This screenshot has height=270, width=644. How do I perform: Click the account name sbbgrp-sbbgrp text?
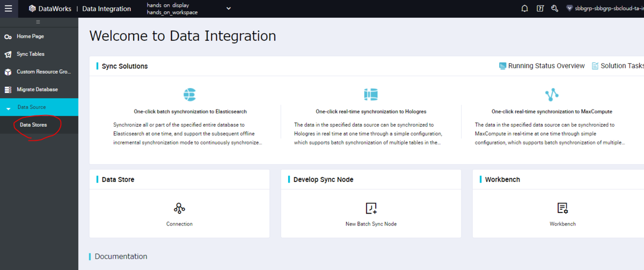610,9
